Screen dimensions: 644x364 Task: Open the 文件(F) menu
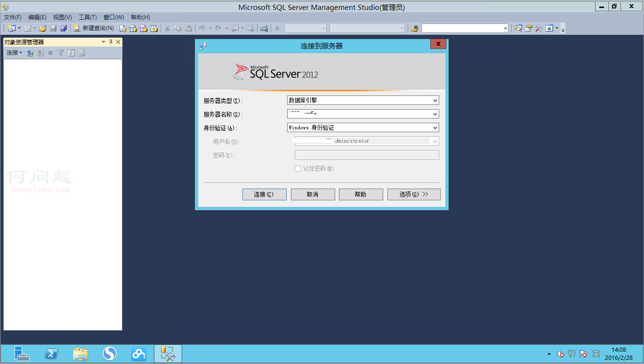(13, 17)
